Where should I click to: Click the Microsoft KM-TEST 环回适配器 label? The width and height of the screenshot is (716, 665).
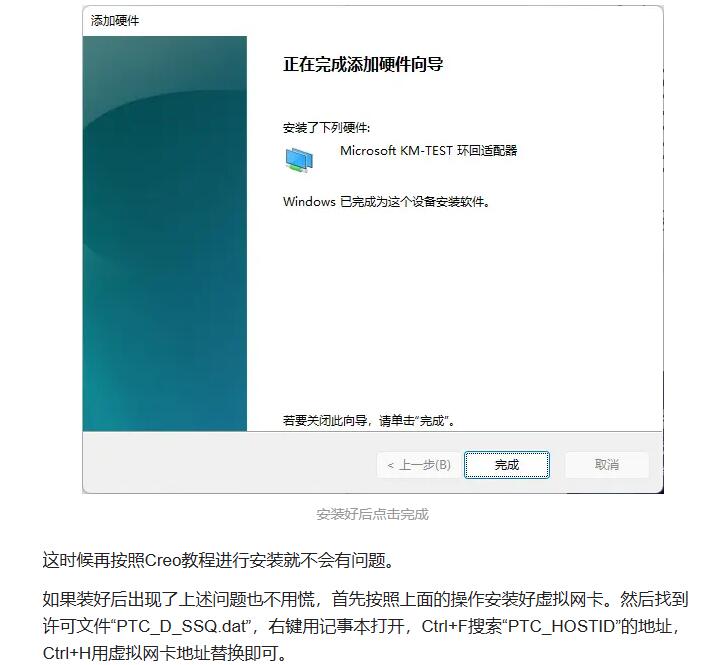pyautogui.click(x=428, y=151)
